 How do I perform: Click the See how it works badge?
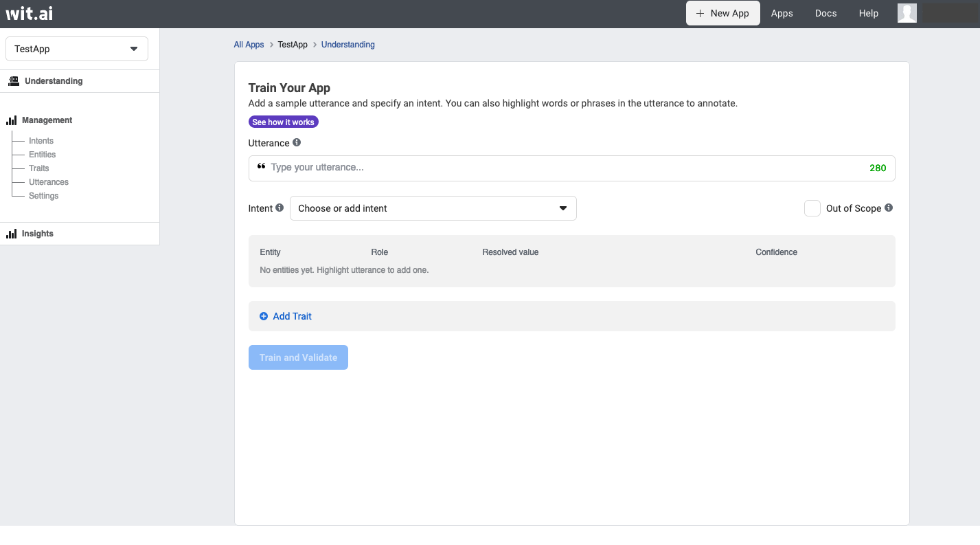click(x=284, y=122)
